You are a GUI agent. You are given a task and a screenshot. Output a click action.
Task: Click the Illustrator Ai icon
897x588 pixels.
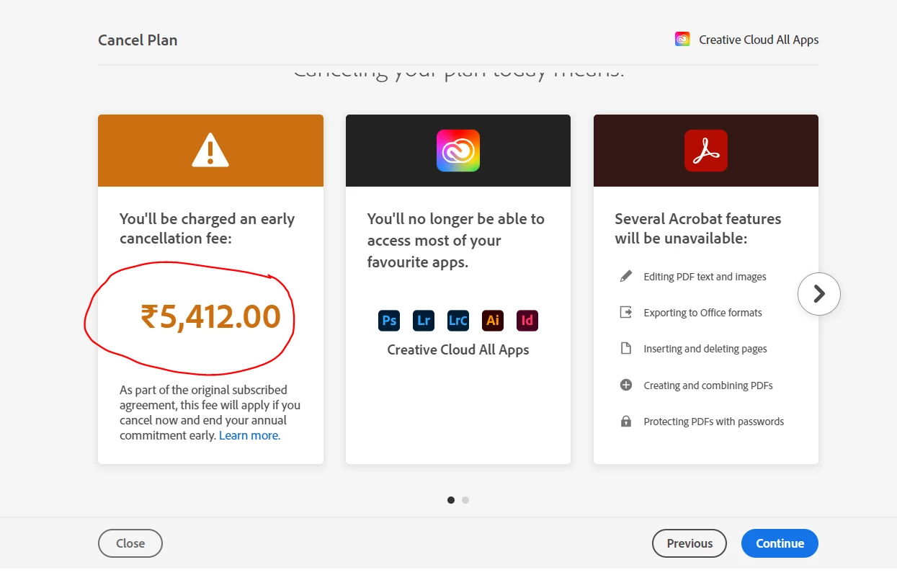(x=493, y=321)
